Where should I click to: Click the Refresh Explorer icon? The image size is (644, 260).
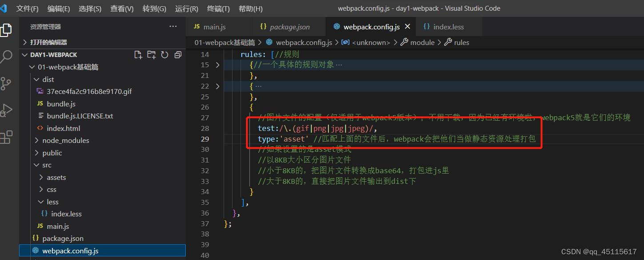point(164,55)
